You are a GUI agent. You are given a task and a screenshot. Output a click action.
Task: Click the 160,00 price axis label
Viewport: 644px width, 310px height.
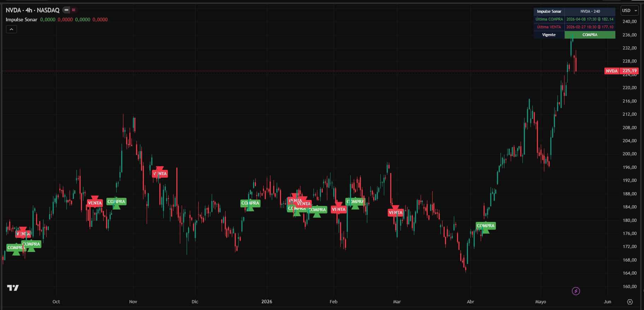[x=629, y=287]
